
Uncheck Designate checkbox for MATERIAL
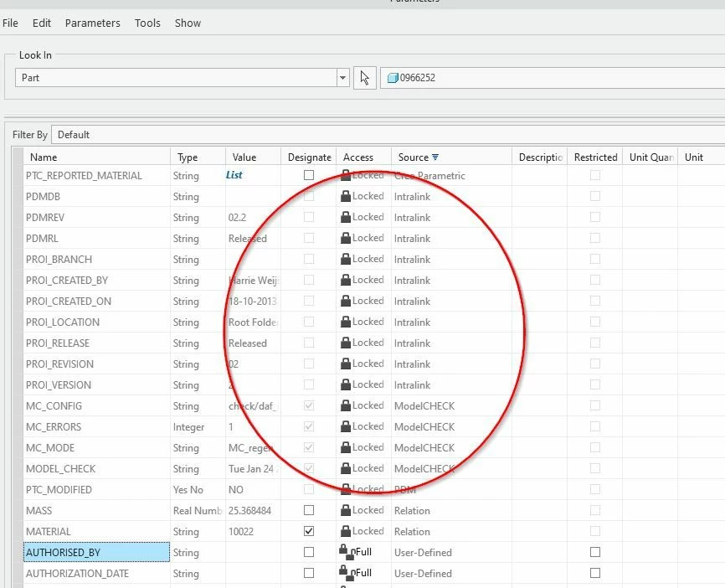point(309,531)
